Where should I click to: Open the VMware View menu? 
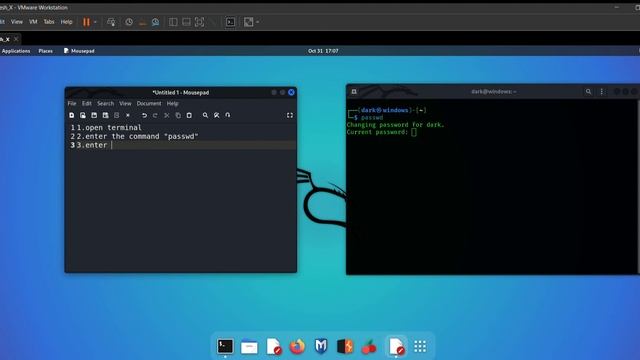pyautogui.click(x=17, y=22)
